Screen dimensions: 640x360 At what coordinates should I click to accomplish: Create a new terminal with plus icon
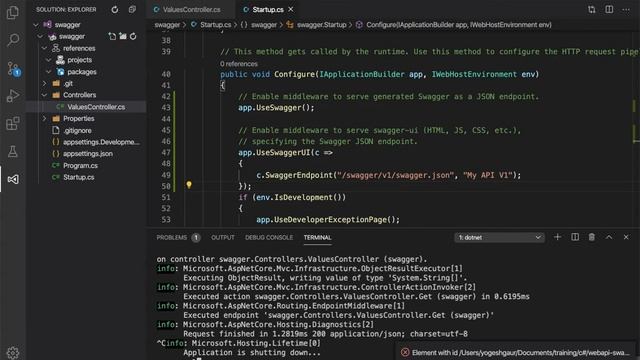click(x=557, y=237)
